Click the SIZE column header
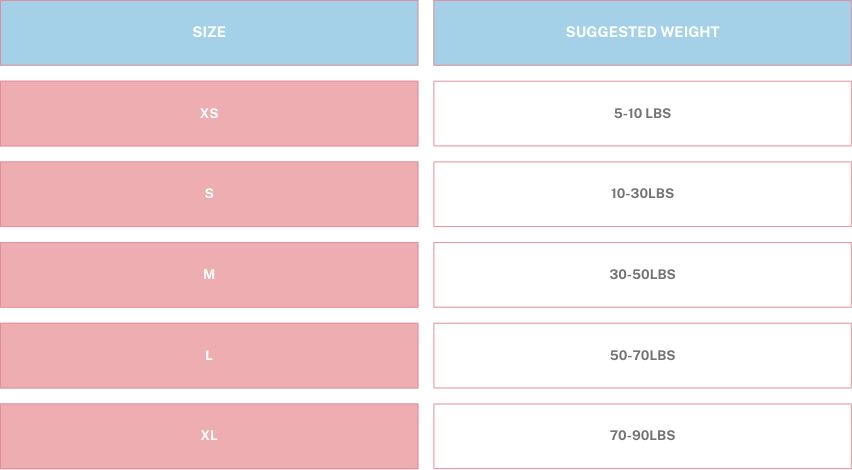The height and width of the screenshot is (470, 852). [209, 33]
